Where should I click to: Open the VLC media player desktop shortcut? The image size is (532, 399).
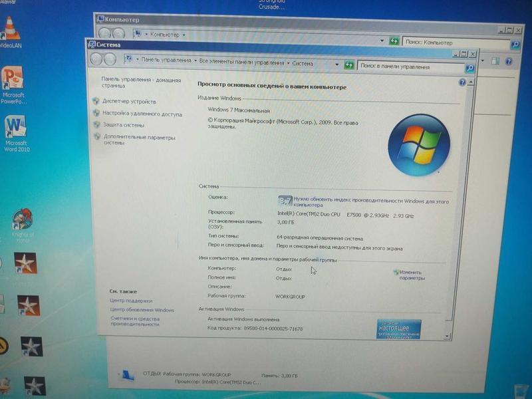pyautogui.click(x=9, y=30)
